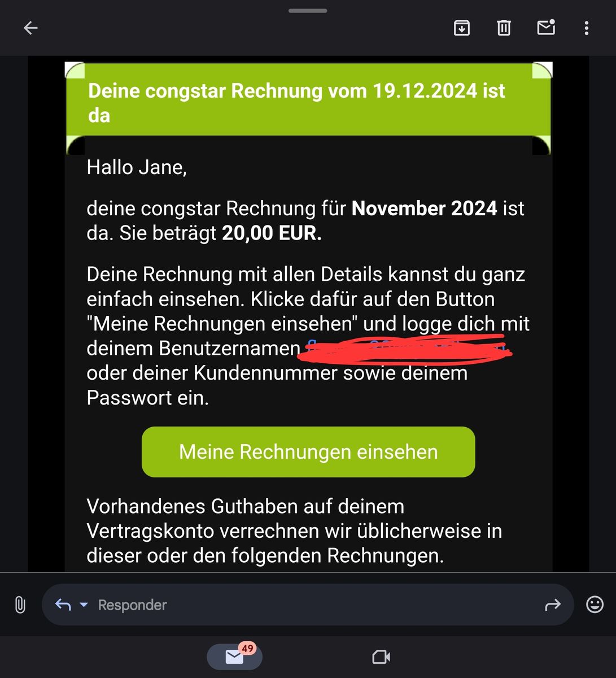Forward the message using the right arrow
This screenshot has height=678, width=616.
point(553,605)
